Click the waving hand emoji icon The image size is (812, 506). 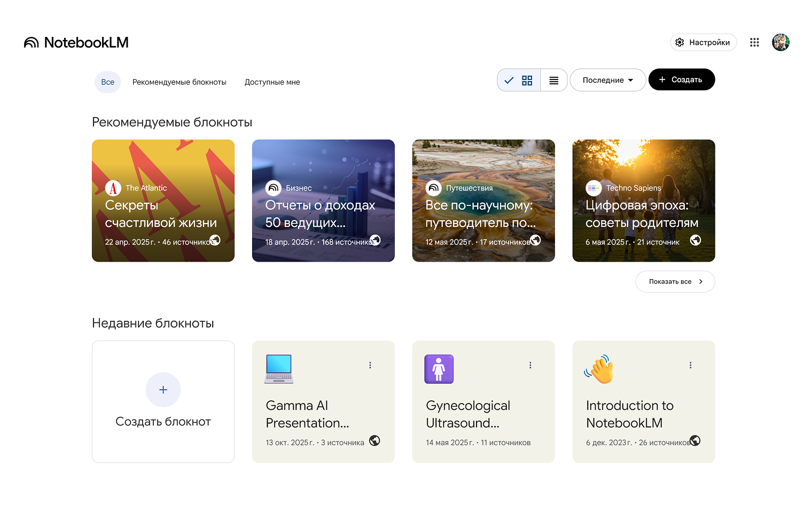point(599,369)
